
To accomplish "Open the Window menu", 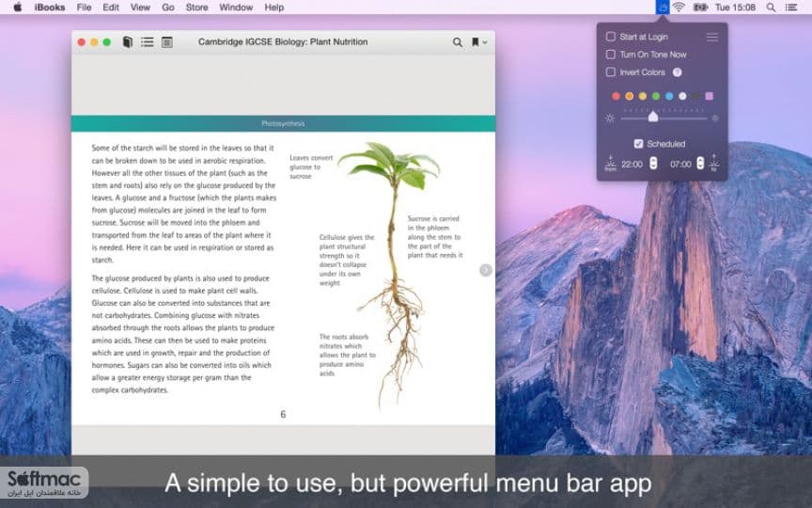I will [236, 8].
